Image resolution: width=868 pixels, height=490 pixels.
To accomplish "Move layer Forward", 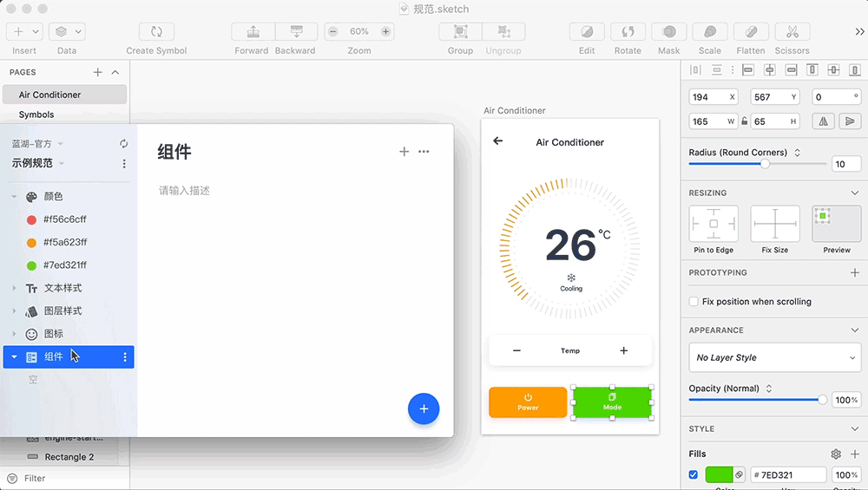I will pos(253,31).
